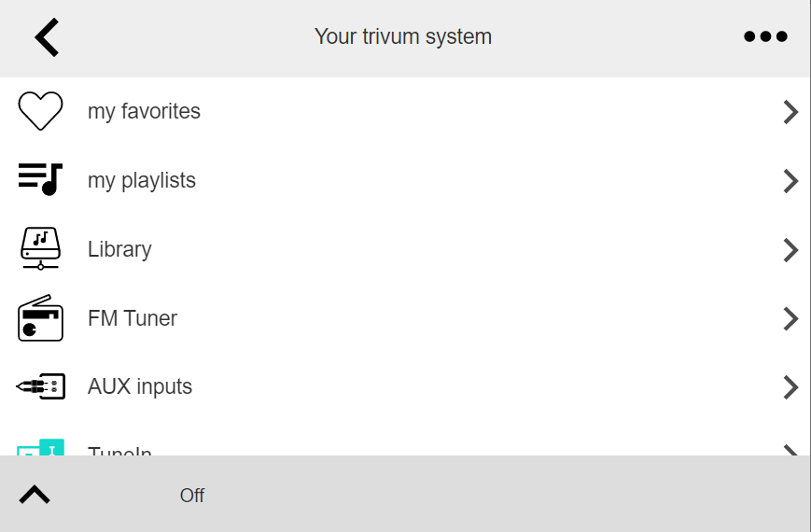This screenshot has height=532, width=811.
Task: Open AUX inputs chevron arrow
Action: coord(790,387)
